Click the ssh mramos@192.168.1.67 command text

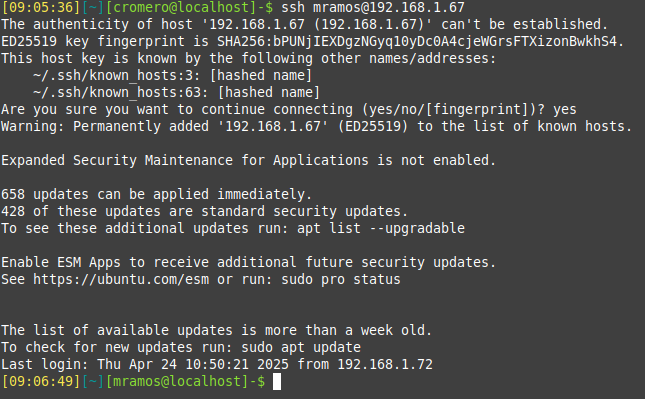pyautogui.click(x=373, y=7)
